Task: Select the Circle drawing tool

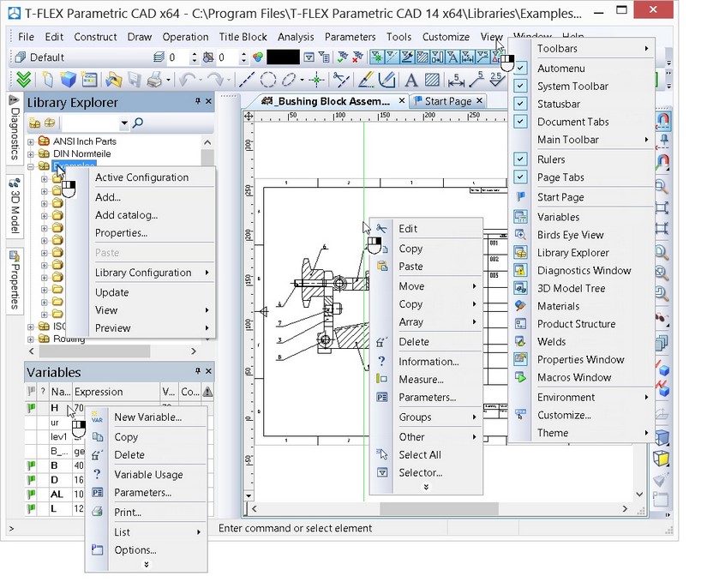Action: pyautogui.click(x=267, y=80)
